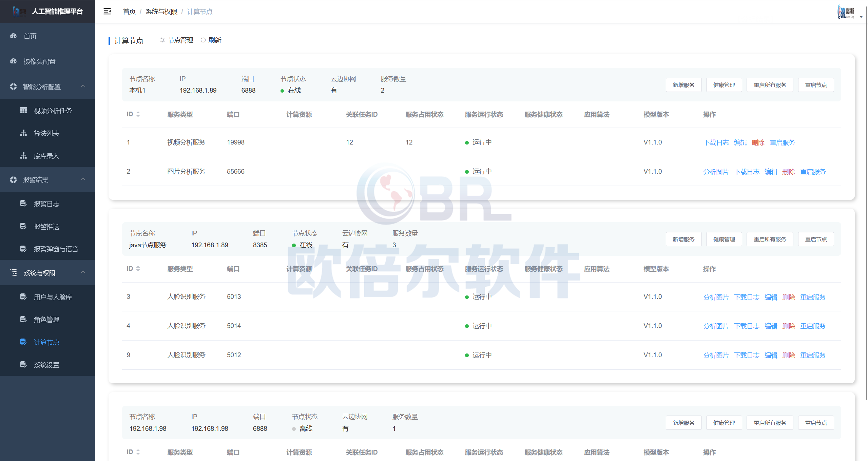Image resolution: width=868 pixels, height=461 pixels.
Task: Click 新增服务 button for 本机1 node
Action: (x=683, y=85)
